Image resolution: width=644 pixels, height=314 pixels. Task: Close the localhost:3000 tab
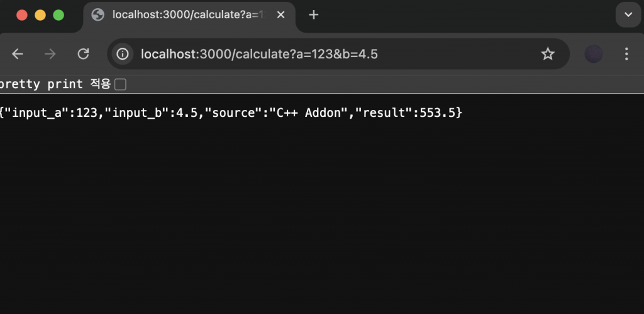tap(281, 14)
